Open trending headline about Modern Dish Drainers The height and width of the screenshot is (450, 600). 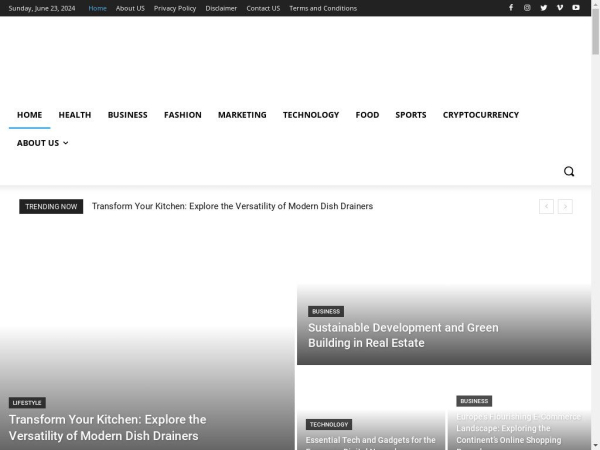[x=232, y=206]
